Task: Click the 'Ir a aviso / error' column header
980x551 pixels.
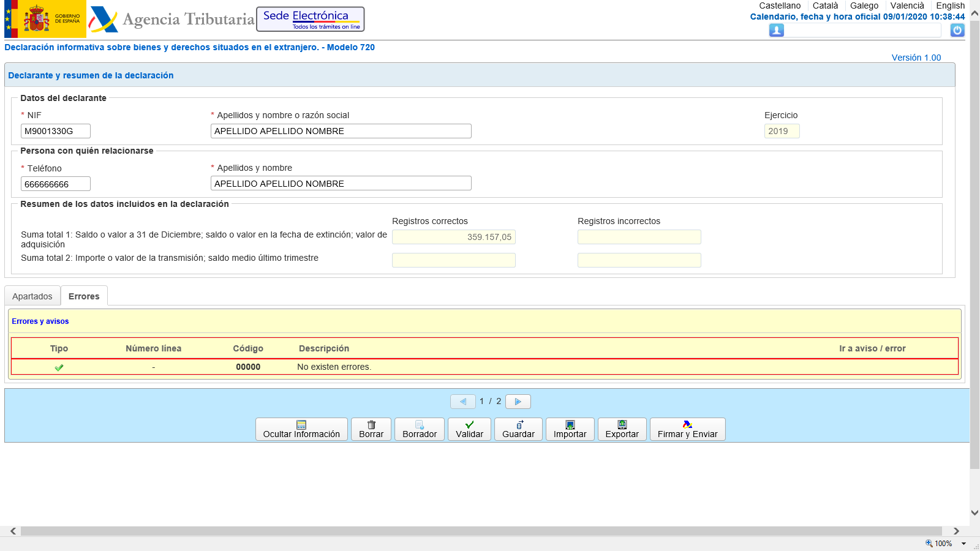Action: click(x=872, y=348)
